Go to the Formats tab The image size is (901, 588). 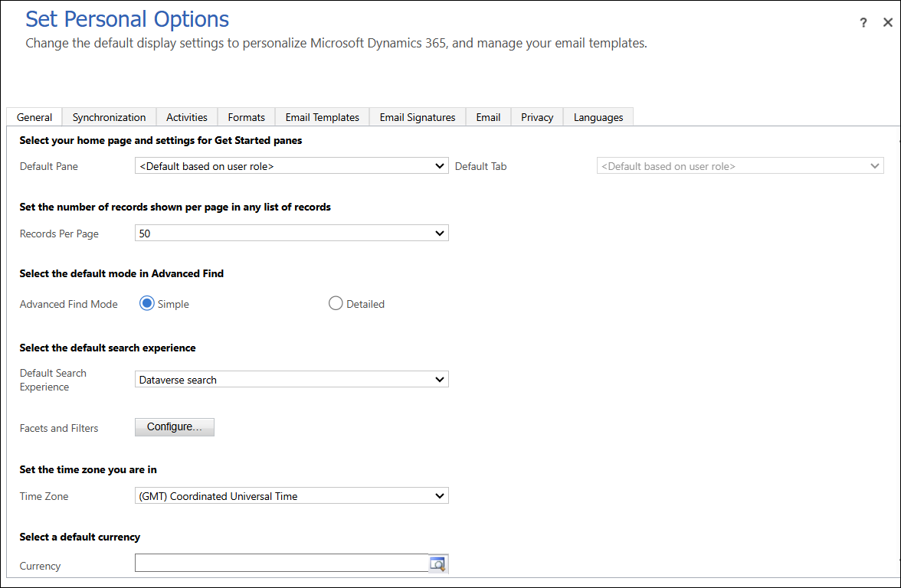[247, 117]
